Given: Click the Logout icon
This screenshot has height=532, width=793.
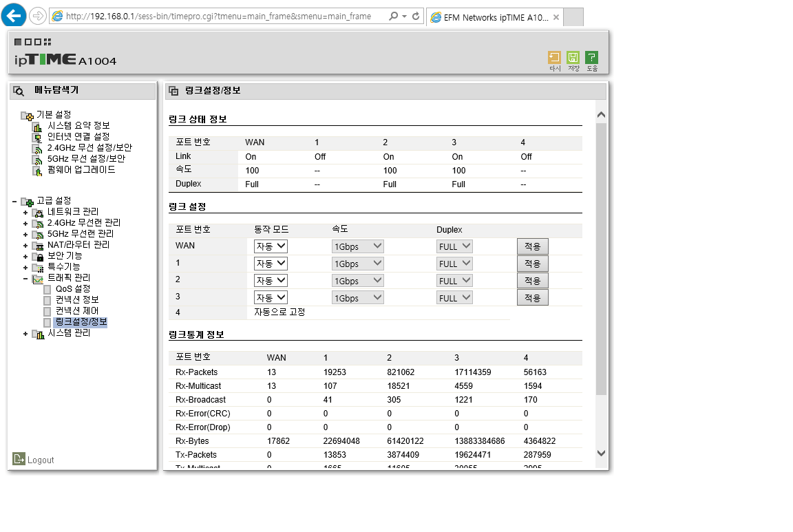Looking at the screenshot, I should click(19, 458).
